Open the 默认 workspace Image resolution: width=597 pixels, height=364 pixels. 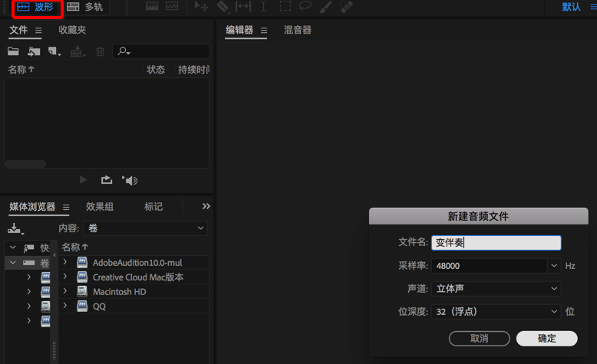click(571, 7)
